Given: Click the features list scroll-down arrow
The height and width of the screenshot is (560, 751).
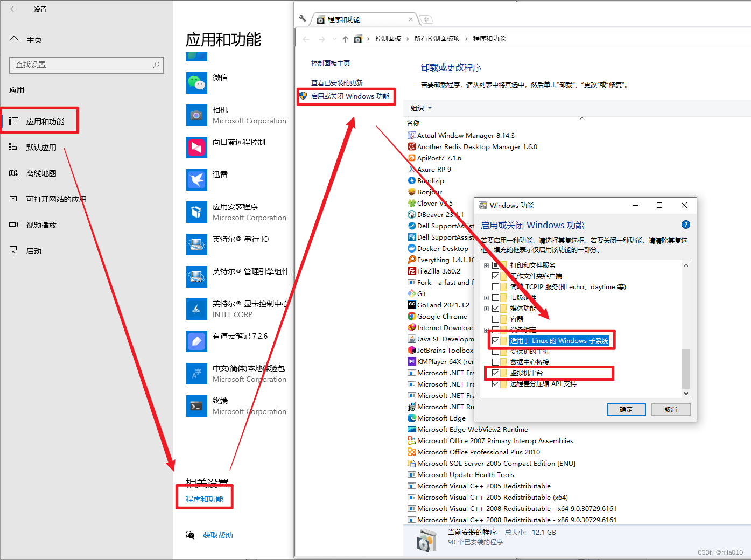Looking at the screenshot, I should coord(686,394).
